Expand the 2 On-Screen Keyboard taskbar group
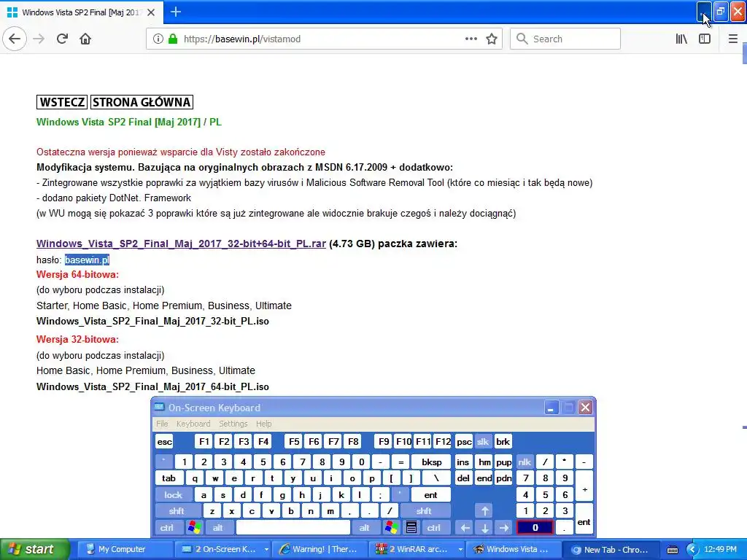The width and height of the screenshot is (747, 560). pos(224,550)
